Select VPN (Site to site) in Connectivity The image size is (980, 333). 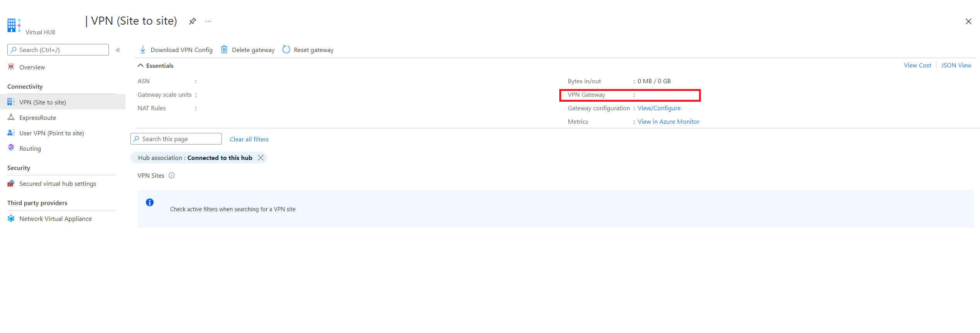63,102
